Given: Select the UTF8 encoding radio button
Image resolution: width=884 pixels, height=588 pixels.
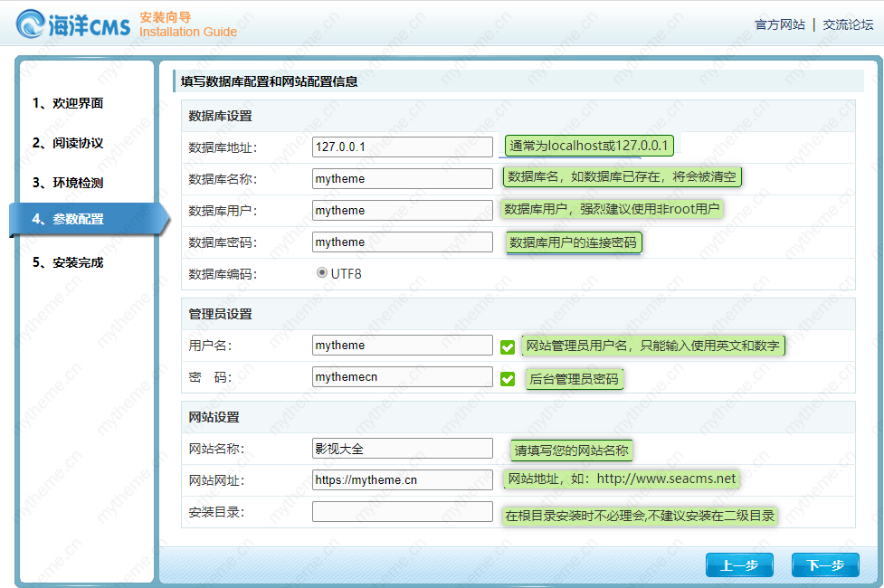Looking at the screenshot, I should [x=322, y=272].
